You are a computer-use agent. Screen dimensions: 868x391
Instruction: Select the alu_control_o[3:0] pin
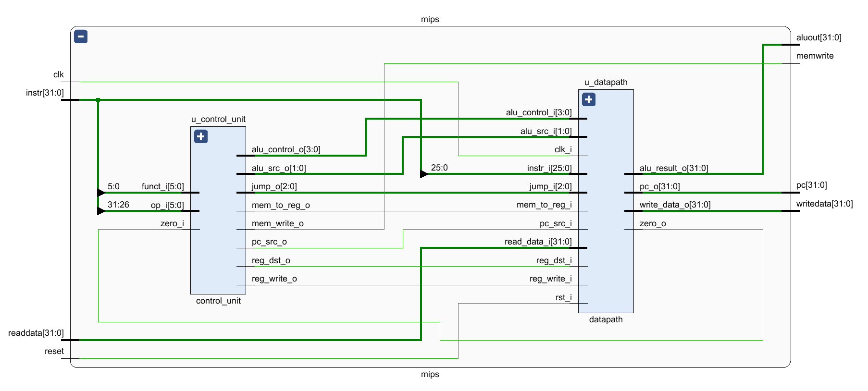(286, 149)
